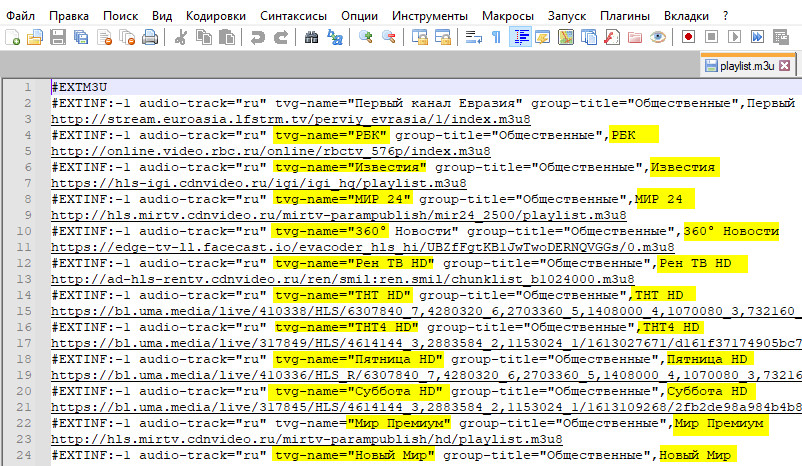
Task: Open the Поиск menu
Action: [x=121, y=16]
